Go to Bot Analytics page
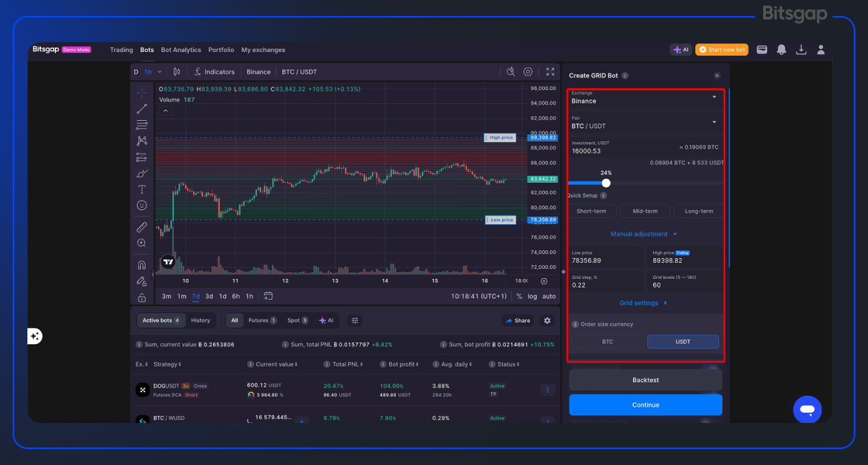This screenshot has width=868, height=465. click(181, 50)
